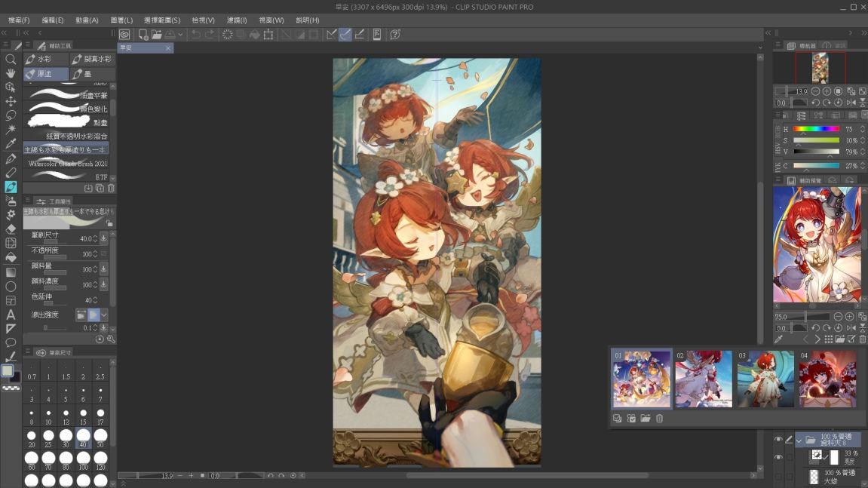
Task: Select the Auto Select magic wand tool
Action: (x=11, y=130)
